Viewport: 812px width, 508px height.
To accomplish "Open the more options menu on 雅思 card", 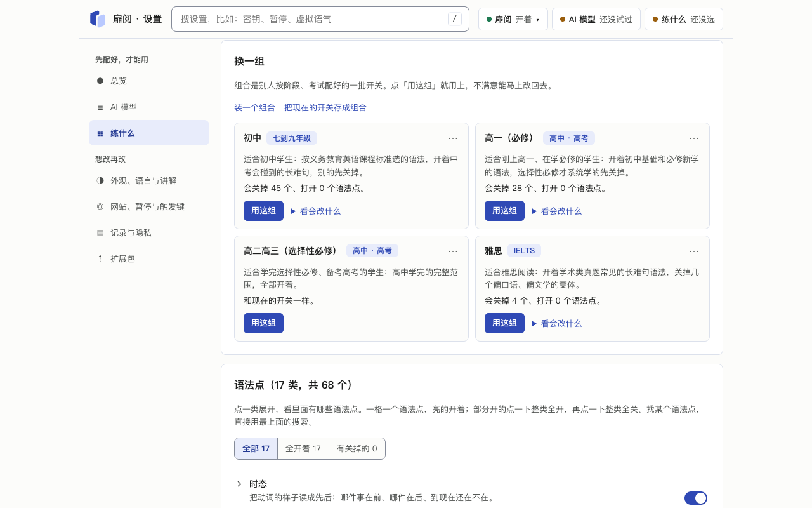I will click(694, 251).
